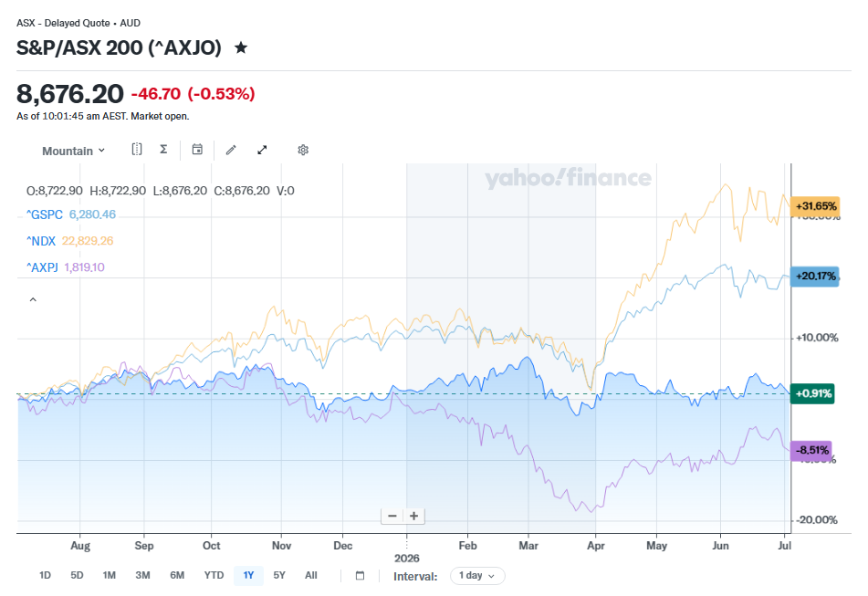Click the O:8,722.90 open value
Image resolution: width=868 pixels, height=596 pixels.
pos(54,191)
